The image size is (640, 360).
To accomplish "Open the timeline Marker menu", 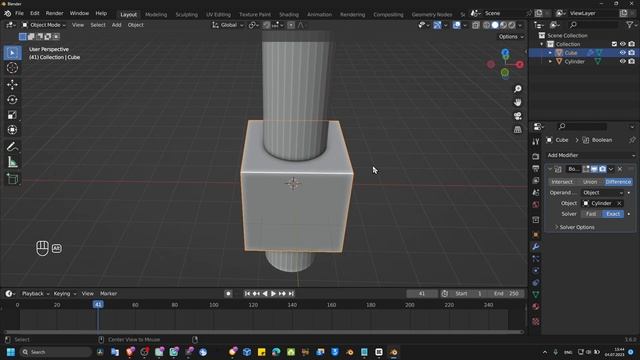I will click(x=109, y=293).
